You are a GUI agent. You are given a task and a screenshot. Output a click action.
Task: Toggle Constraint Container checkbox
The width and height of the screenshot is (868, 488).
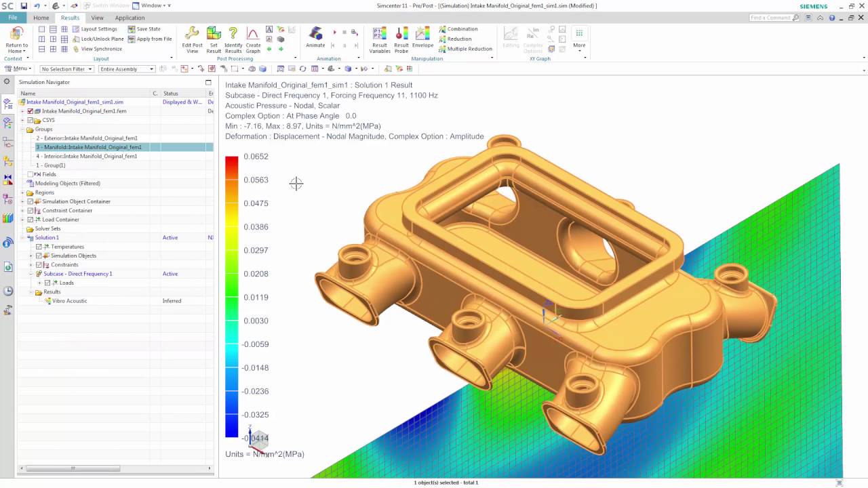30,211
